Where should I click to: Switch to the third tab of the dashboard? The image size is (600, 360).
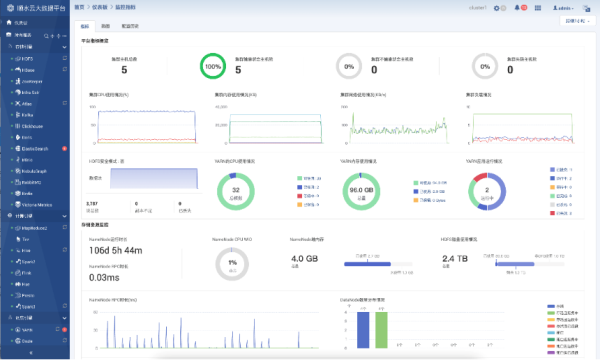[x=130, y=26]
